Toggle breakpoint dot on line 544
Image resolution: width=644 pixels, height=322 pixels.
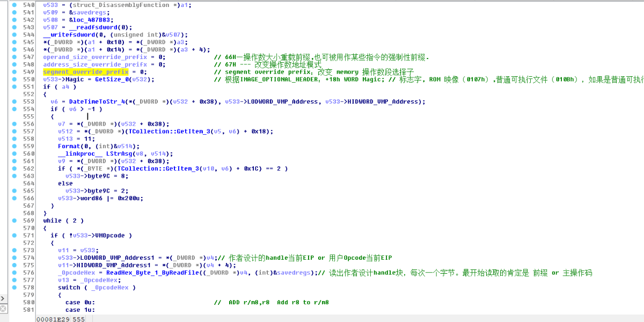coord(14,34)
